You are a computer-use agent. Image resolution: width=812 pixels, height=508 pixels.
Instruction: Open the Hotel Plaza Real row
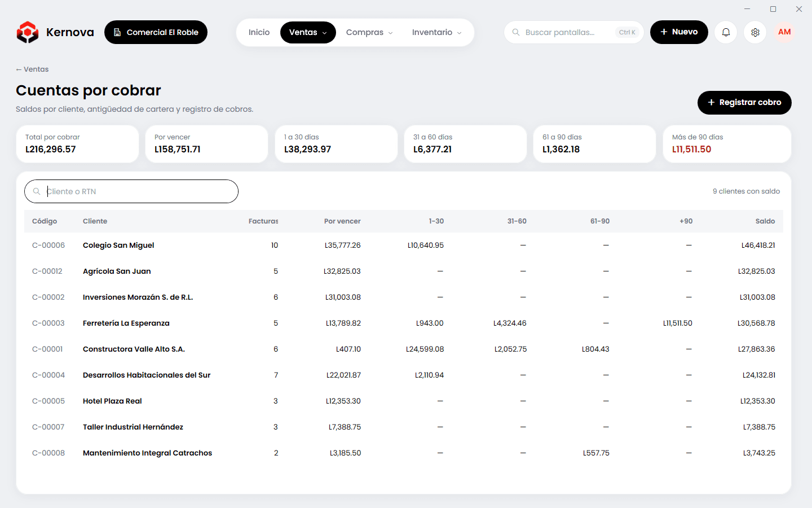click(x=404, y=401)
